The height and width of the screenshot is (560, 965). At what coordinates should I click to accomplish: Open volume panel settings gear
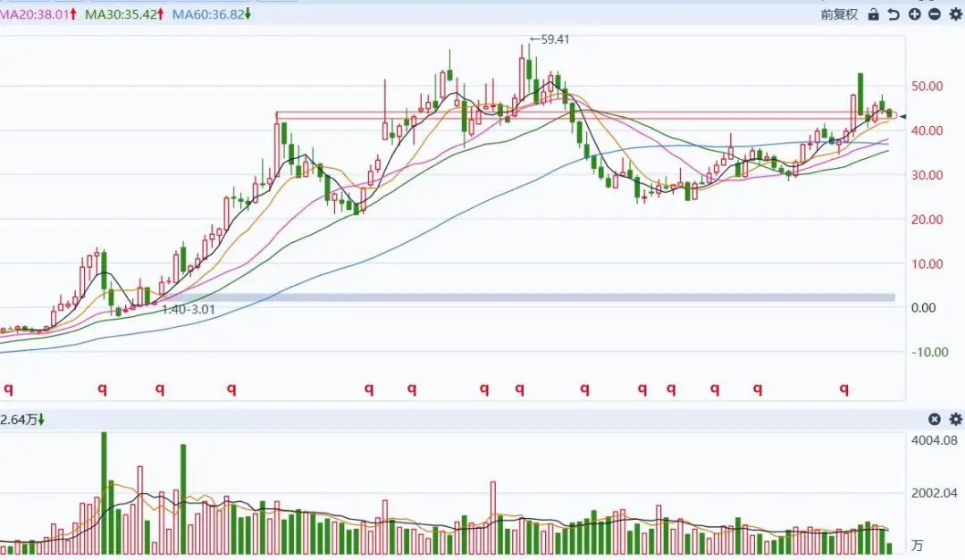[955, 419]
